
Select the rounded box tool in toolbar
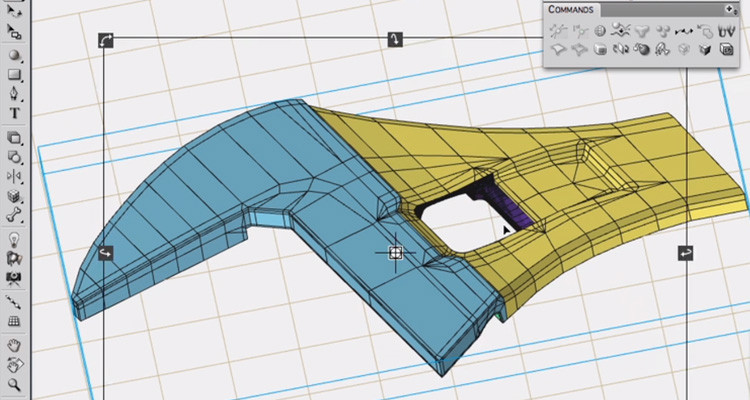pyautogui.click(x=14, y=138)
